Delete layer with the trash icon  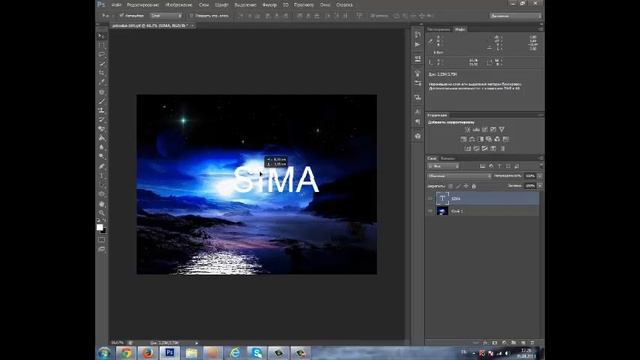point(532,343)
